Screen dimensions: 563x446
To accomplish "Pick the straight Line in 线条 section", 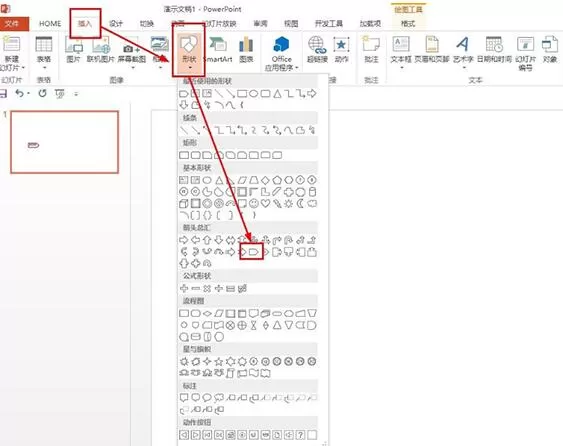I will pyautogui.click(x=184, y=130).
